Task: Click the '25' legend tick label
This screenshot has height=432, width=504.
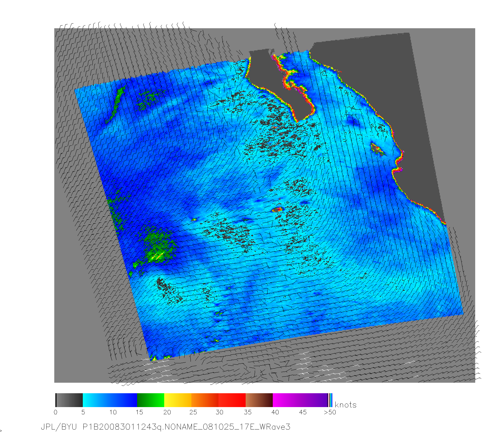Action: pyautogui.click(x=193, y=412)
